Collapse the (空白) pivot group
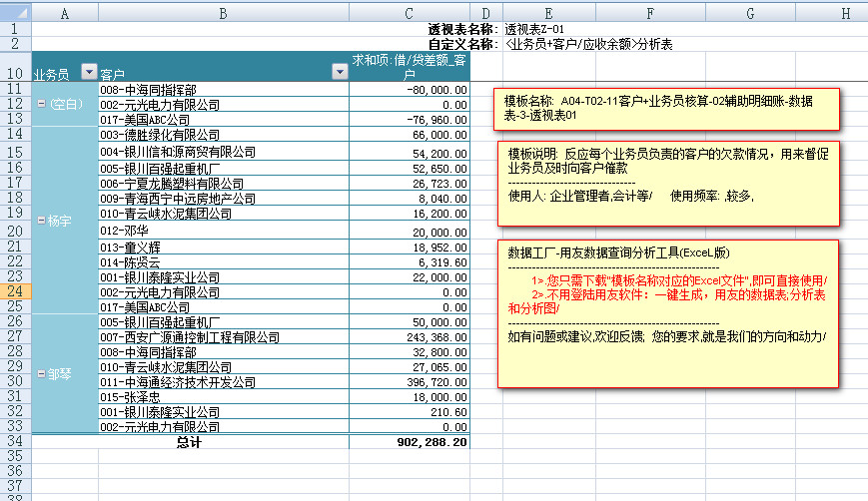Viewport: 868px width, 501px height. 39,104
